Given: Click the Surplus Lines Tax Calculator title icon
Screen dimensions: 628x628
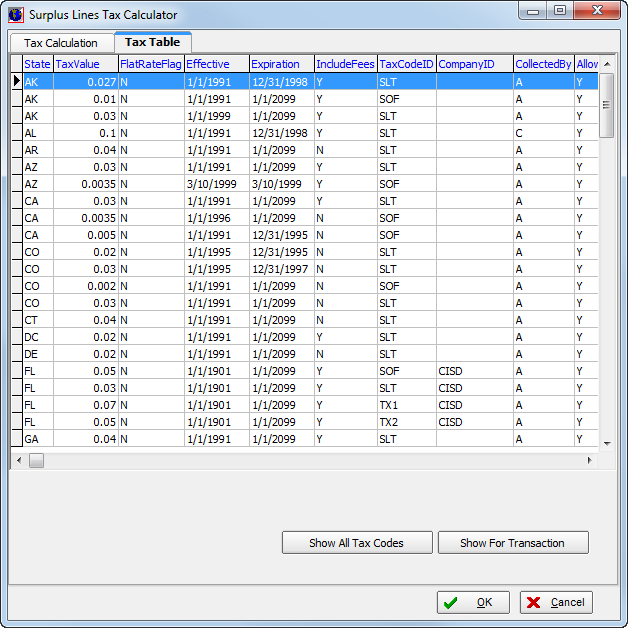Looking at the screenshot, I should click(x=15, y=15).
